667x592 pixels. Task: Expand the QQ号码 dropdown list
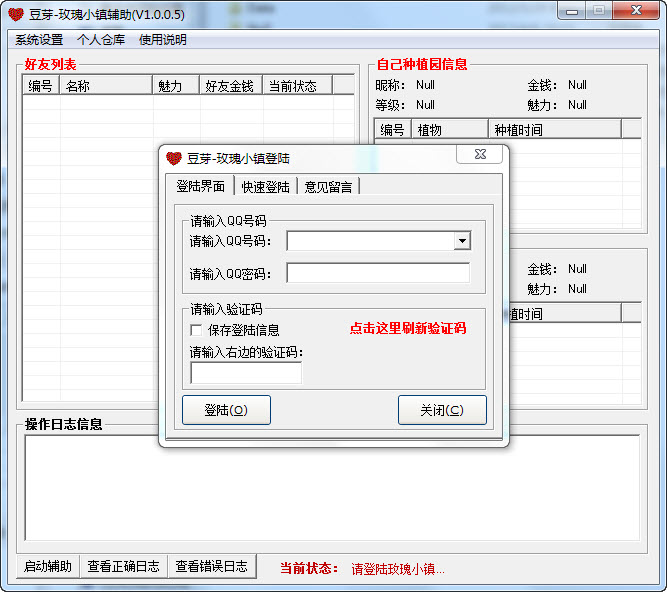pos(462,241)
